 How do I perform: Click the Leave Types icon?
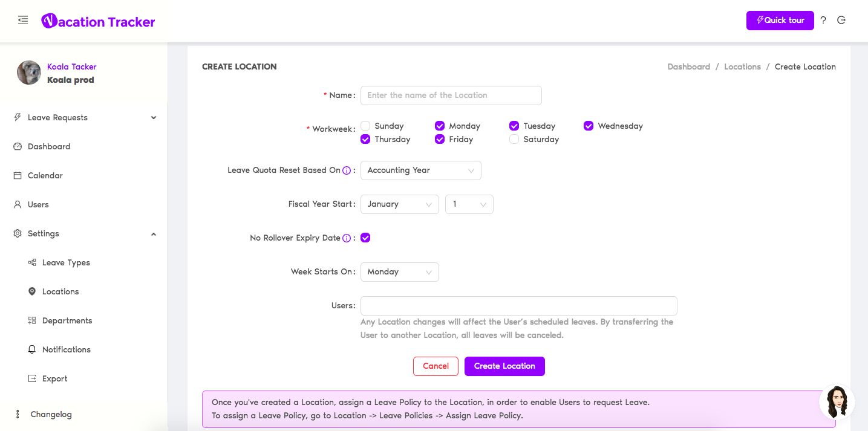click(x=32, y=262)
